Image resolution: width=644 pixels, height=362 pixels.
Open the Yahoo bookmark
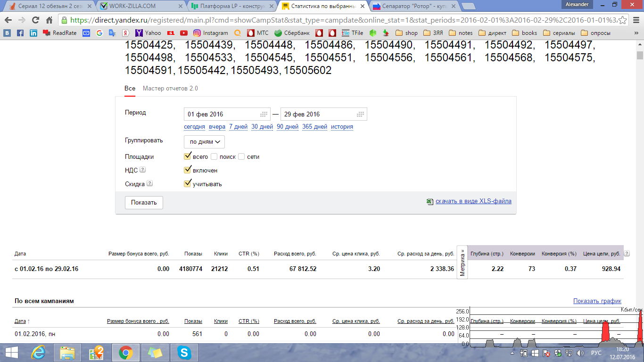point(148,33)
